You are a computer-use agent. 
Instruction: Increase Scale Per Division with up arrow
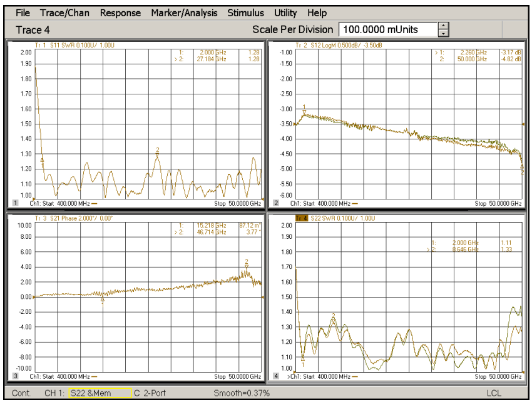coord(444,26)
